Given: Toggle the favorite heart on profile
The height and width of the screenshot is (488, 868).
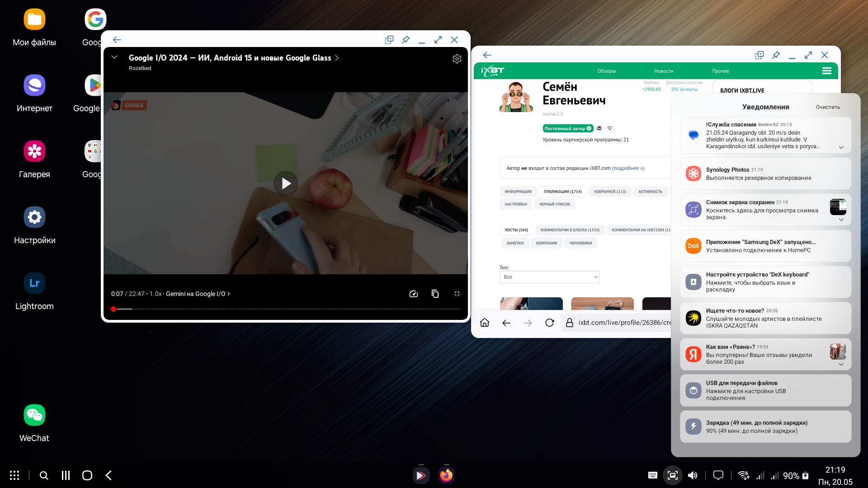Looking at the screenshot, I should pyautogui.click(x=609, y=128).
